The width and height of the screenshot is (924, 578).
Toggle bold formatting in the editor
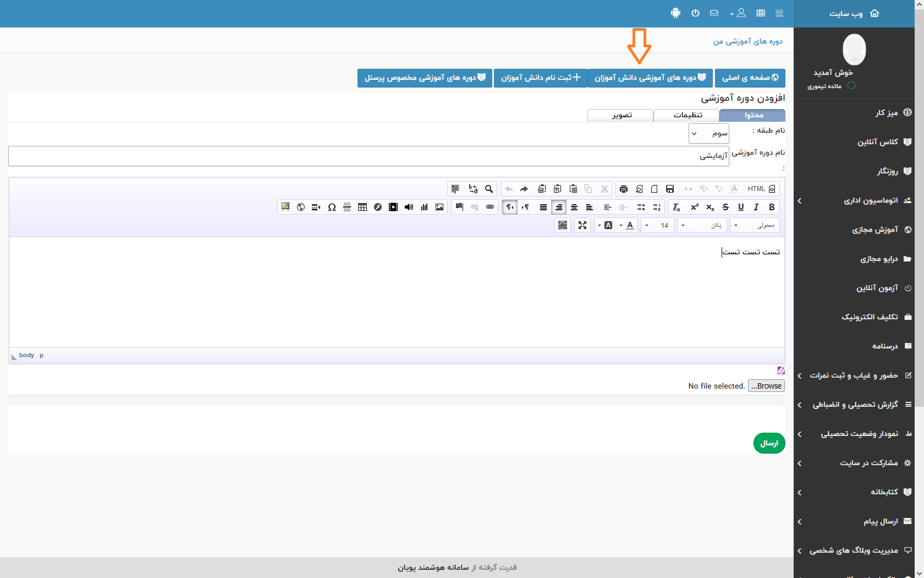(772, 207)
